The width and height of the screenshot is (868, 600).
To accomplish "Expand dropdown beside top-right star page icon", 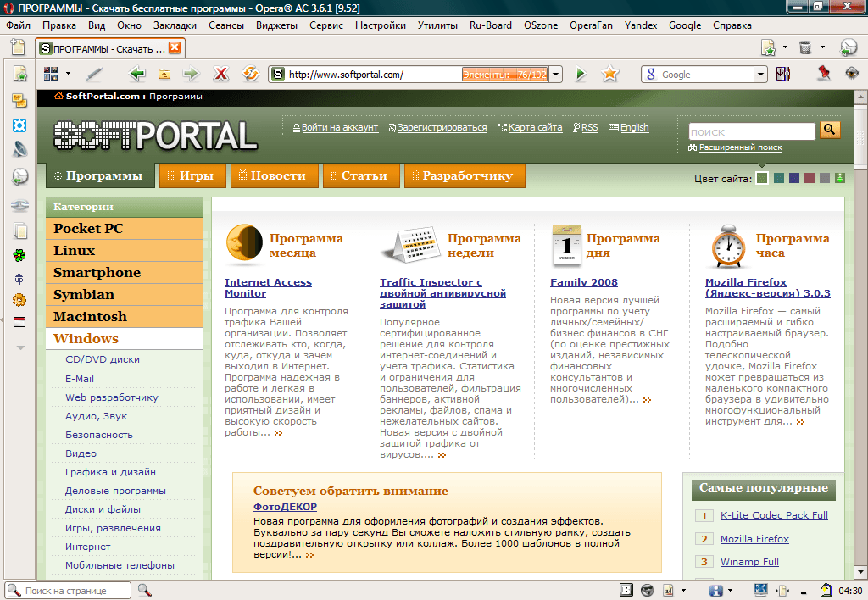I will click(785, 47).
